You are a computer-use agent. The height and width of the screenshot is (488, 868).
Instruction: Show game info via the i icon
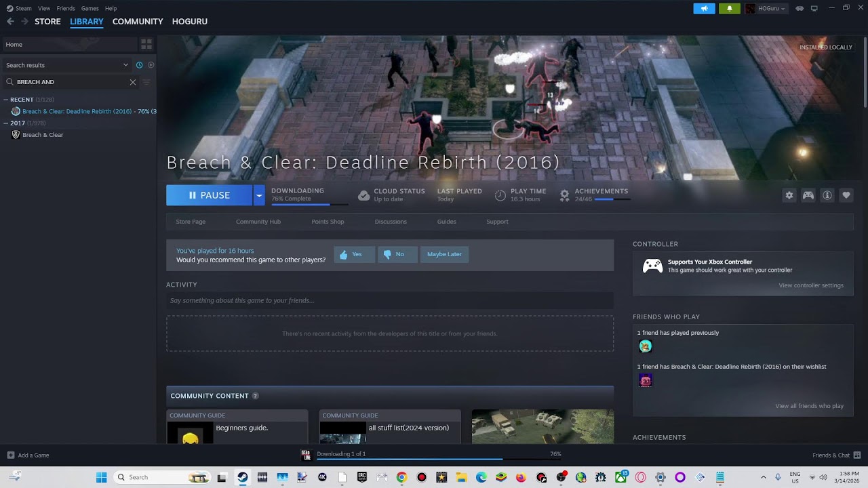pos(827,195)
